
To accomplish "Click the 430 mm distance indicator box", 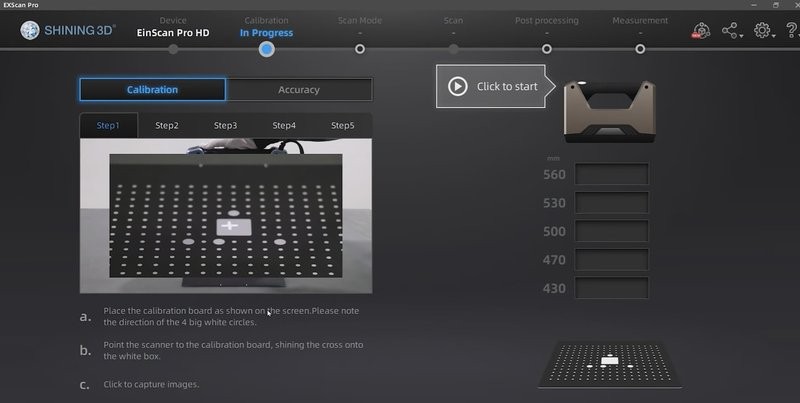I will pos(611,288).
